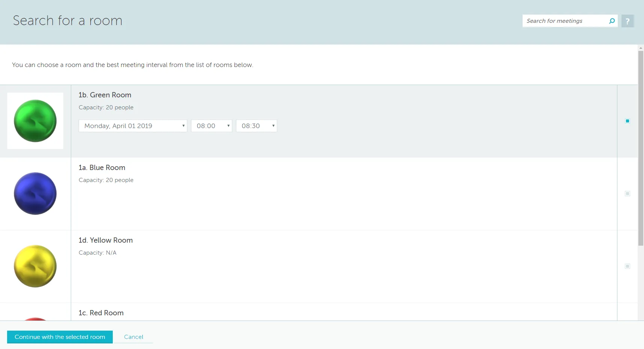Click the 1b. Green Room title
Screen dimensions: 644x349
coord(105,95)
